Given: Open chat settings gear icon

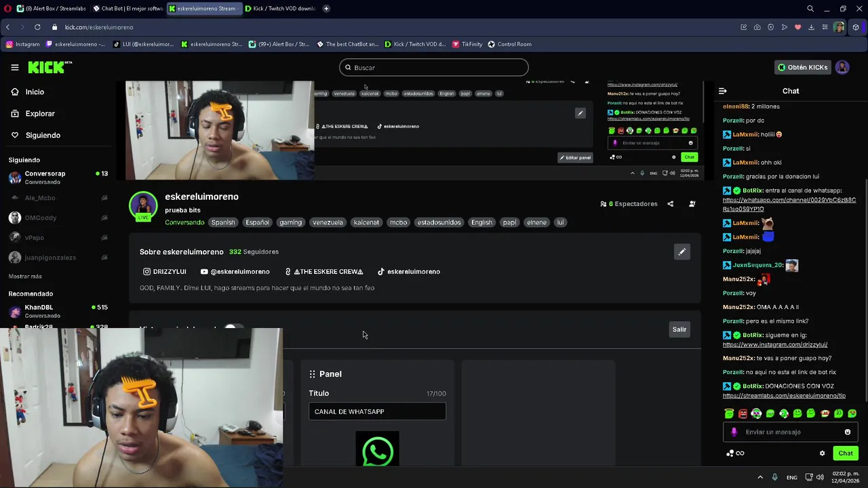Looking at the screenshot, I should point(823,453).
